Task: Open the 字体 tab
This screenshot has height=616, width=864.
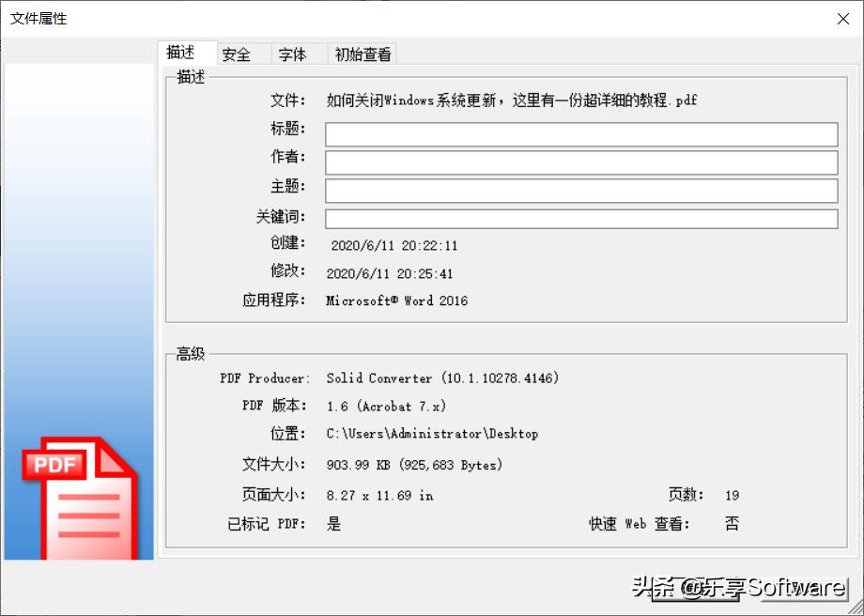Action: [300, 54]
